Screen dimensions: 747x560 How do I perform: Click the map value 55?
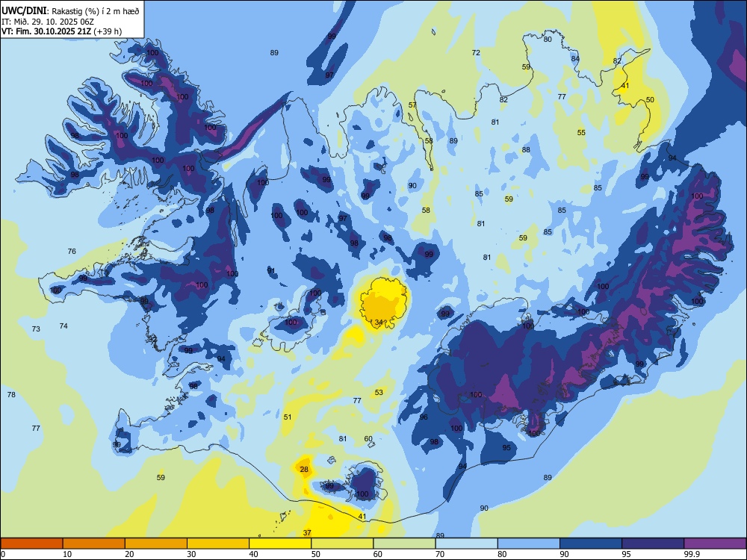coord(581,132)
